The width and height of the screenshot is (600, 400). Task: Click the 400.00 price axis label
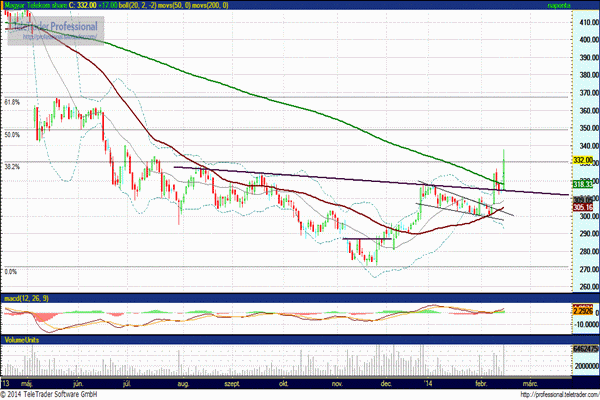pos(589,39)
